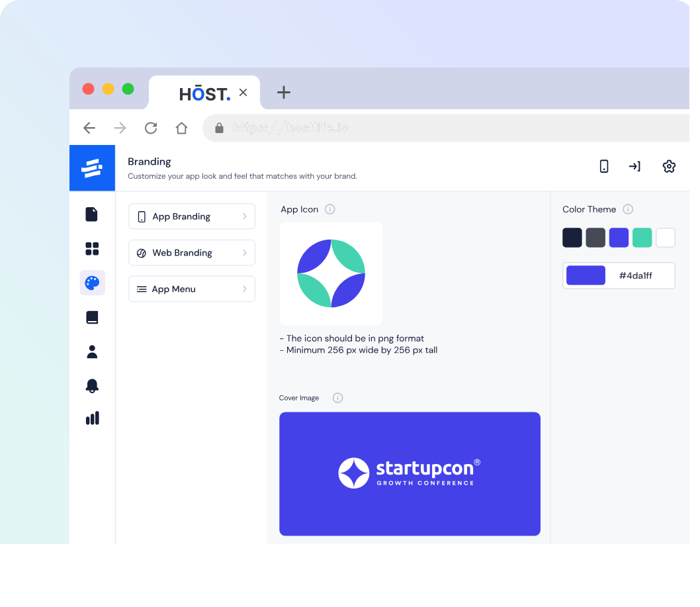700x607 pixels.
Task: Click the info icon next to App Icon
Action: (330, 209)
